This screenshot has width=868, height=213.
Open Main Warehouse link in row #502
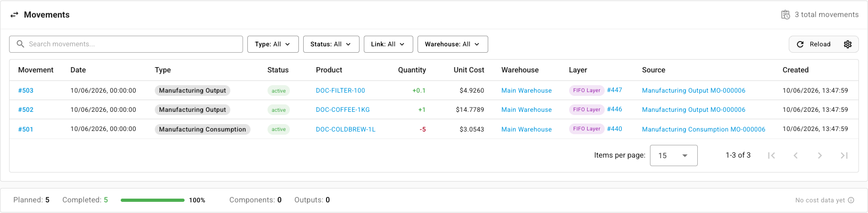coord(527,110)
